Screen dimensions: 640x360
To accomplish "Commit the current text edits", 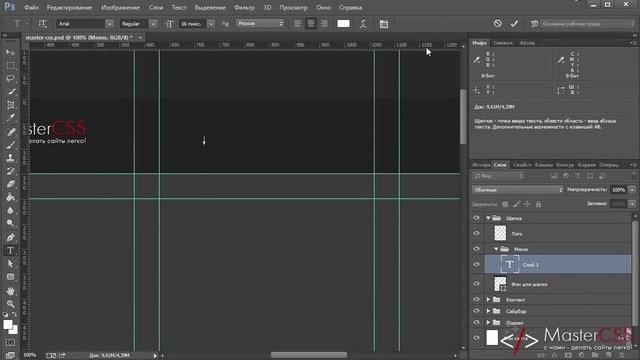I will point(514,24).
